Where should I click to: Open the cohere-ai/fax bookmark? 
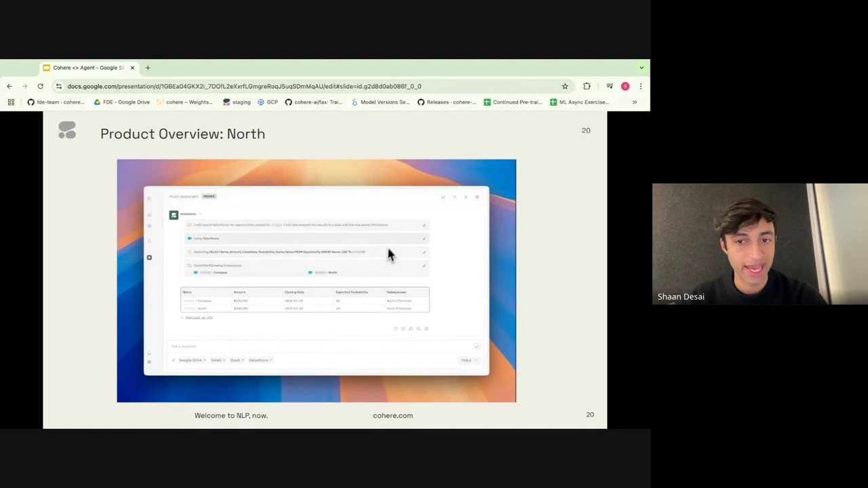[313, 102]
